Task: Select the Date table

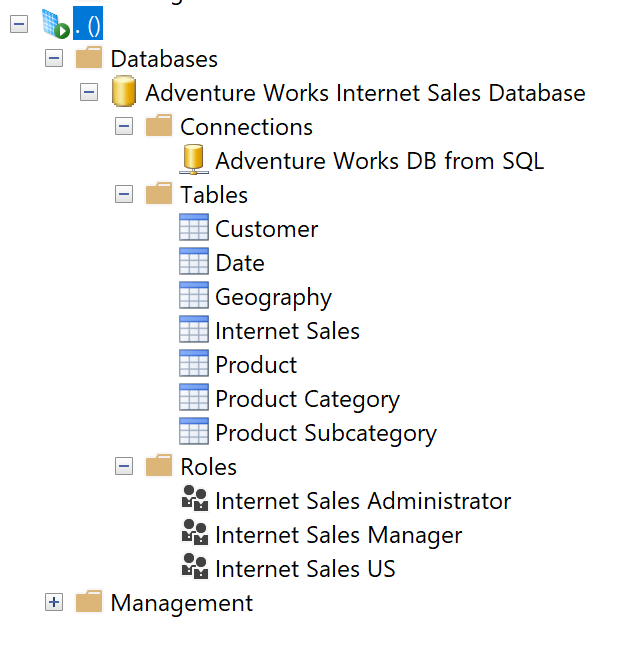Action: click(240, 263)
